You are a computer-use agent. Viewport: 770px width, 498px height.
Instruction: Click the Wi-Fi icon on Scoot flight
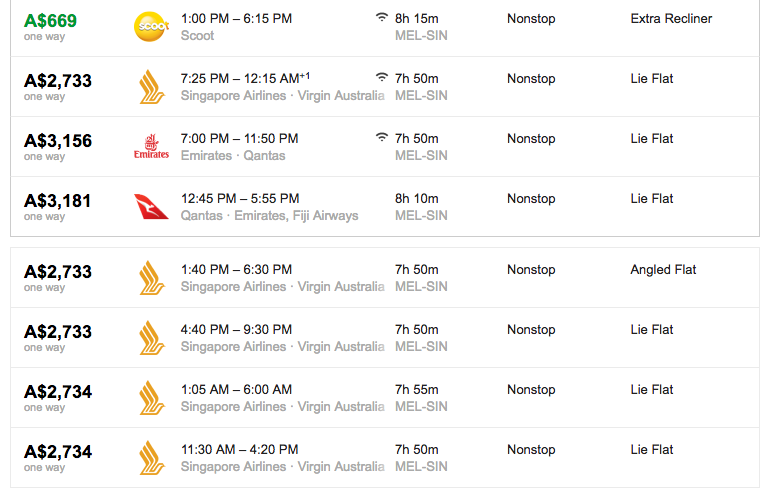coord(382,18)
